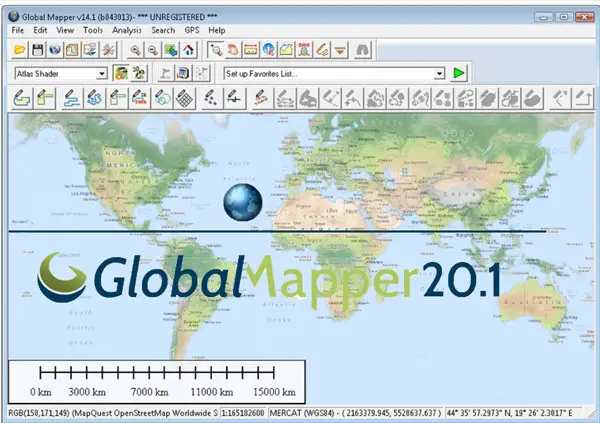Viewport: 600px width, 423px height.
Task: Toggle the Enable Hill Shading button
Action: [x=121, y=73]
